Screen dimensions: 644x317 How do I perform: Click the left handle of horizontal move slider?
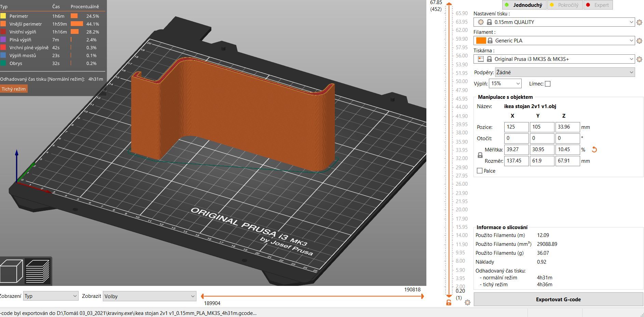click(202, 296)
